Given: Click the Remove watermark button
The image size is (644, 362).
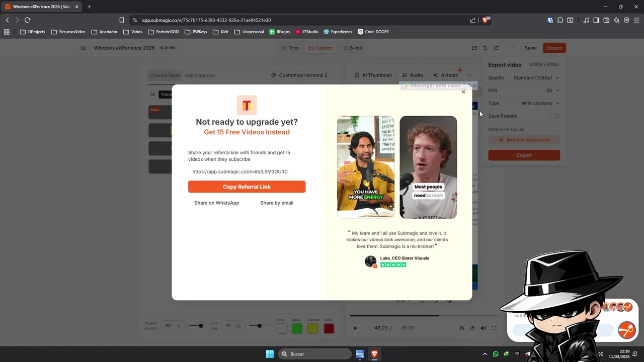Looking at the screenshot, I should [524, 140].
